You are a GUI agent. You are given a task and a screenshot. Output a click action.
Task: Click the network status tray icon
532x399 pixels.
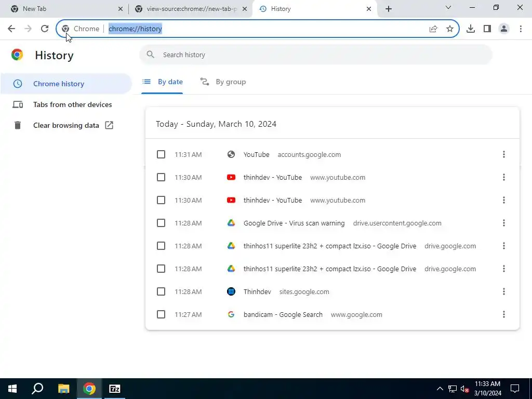coord(453,389)
